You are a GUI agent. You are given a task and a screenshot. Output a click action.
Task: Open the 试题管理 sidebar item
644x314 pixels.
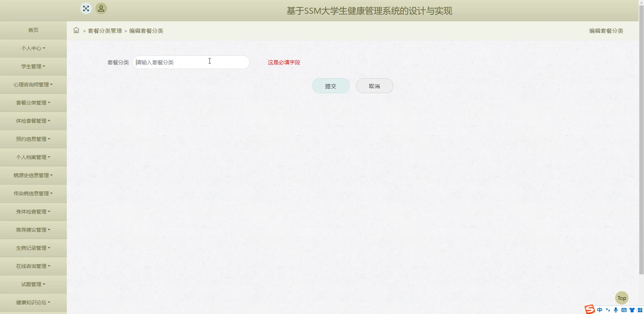tap(33, 284)
